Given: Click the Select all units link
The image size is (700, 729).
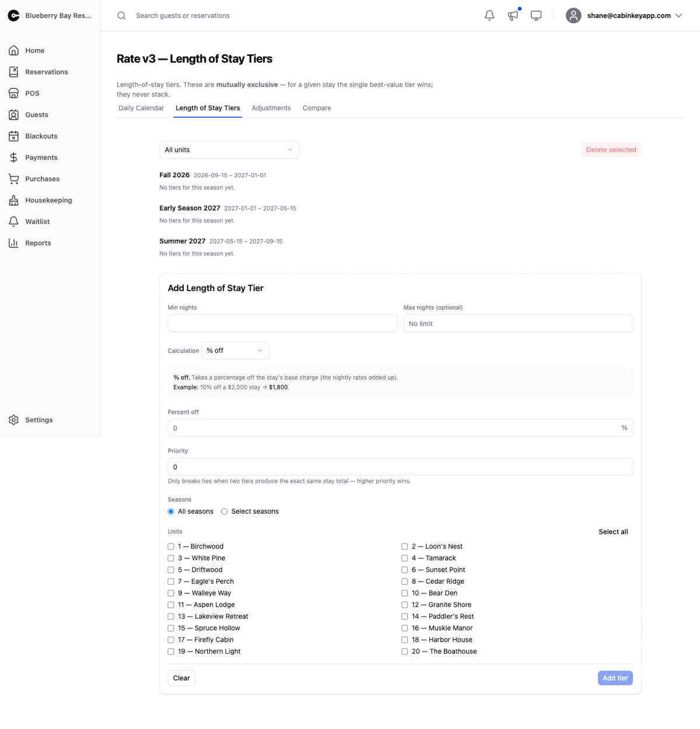Looking at the screenshot, I should tap(613, 532).
